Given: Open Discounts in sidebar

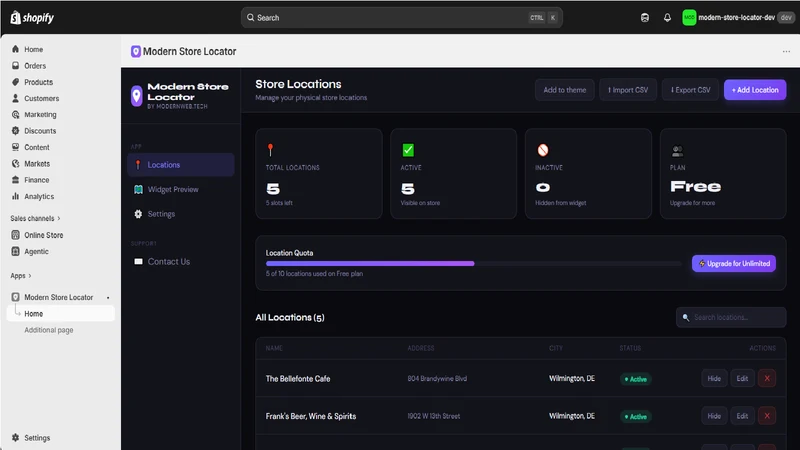Looking at the screenshot, I should point(40,131).
